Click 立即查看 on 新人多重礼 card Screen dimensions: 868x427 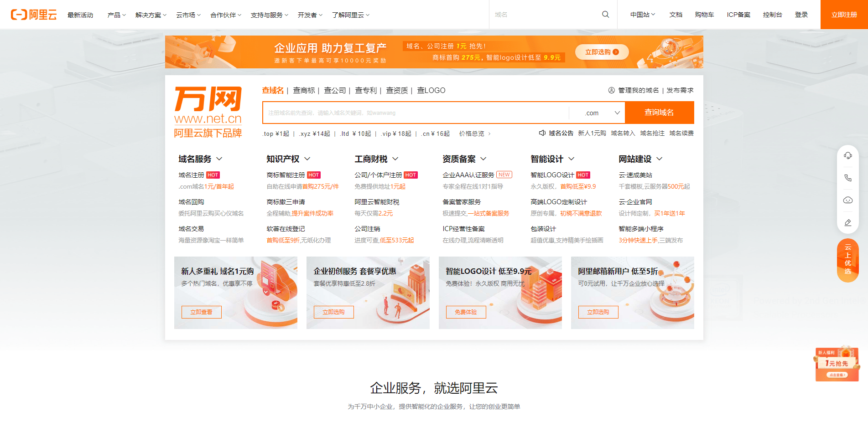pos(201,312)
